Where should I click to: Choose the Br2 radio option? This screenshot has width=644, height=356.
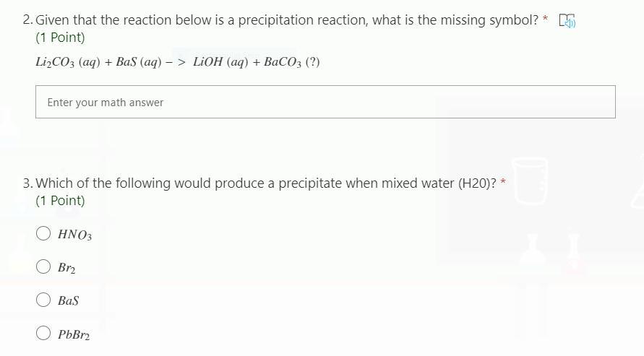44,267
